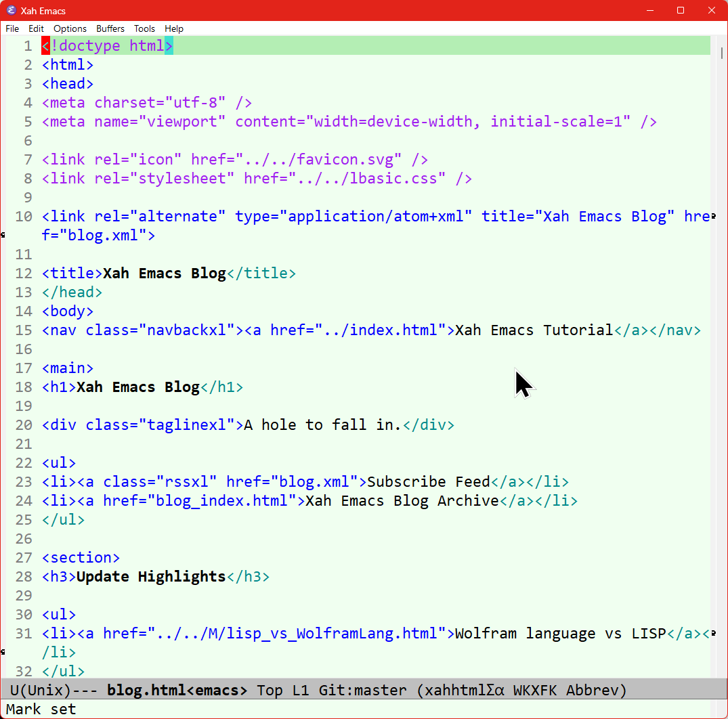Screen dimensions: 728x719
Task: Open the Edit menu
Action: tap(36, 29)
